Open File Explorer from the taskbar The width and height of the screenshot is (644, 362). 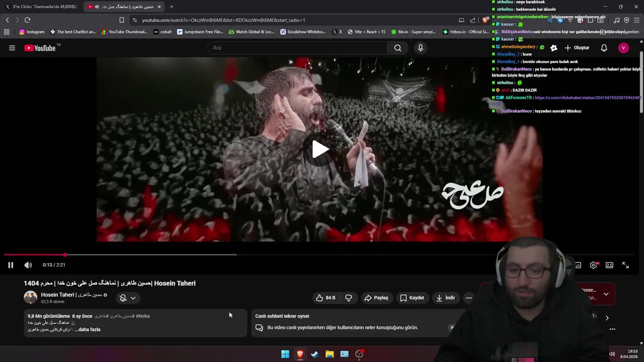[330, 354]
